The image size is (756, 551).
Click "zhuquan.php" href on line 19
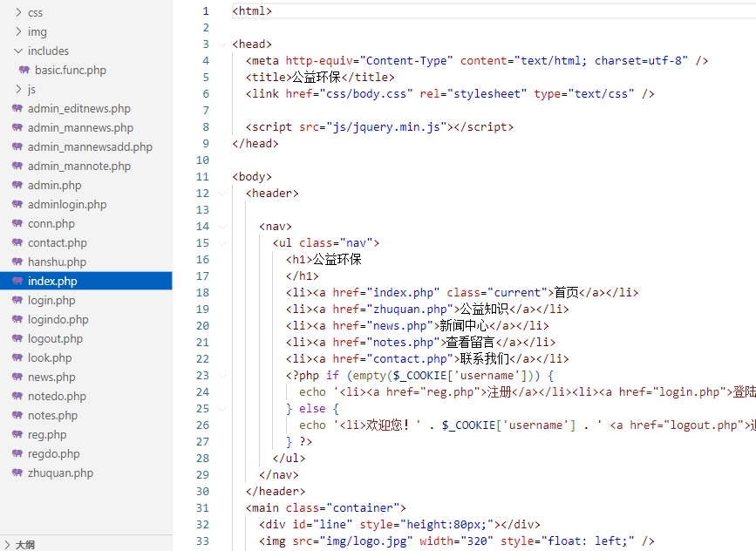pos(410,309)
